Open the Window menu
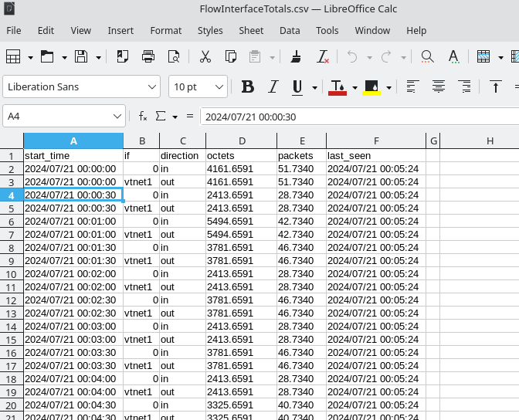The height and width of the screenshot is (420, 519). pyautogui.click(x=372, y=30)
